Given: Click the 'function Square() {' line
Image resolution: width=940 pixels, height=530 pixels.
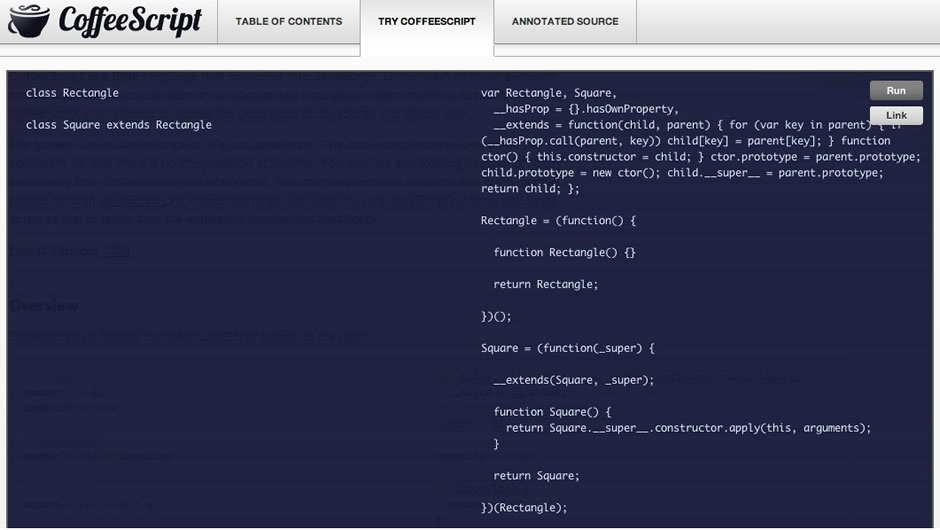Looking at the screenshot, I should click(x=552, y=412).
